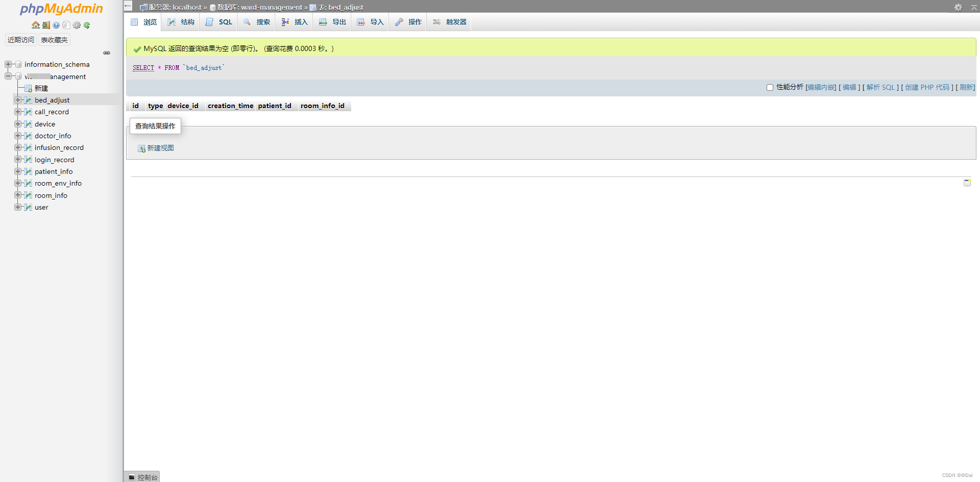This screenshot has height=482, width=980.
Task: Expand the patient_info table node
Action: coord(18,171)
